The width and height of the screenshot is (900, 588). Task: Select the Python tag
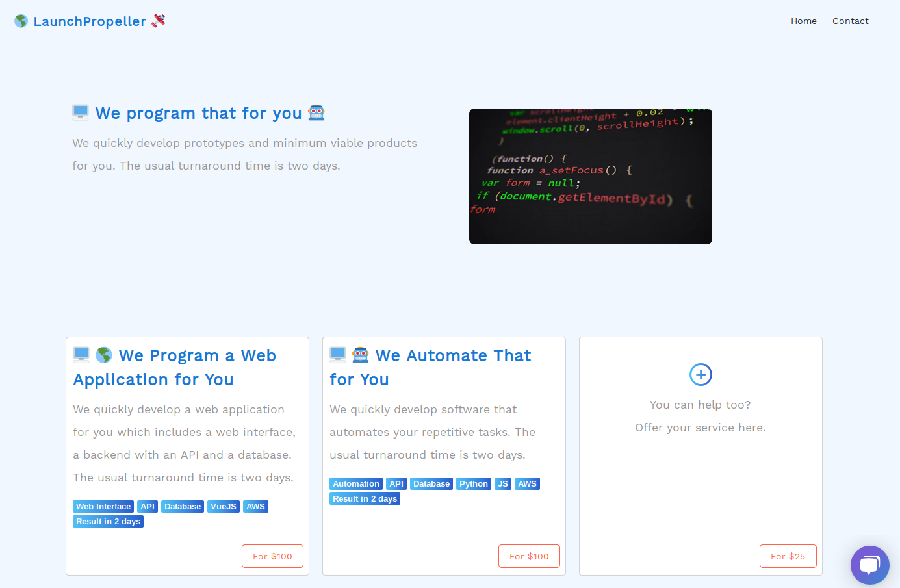[x=474, y=484]
